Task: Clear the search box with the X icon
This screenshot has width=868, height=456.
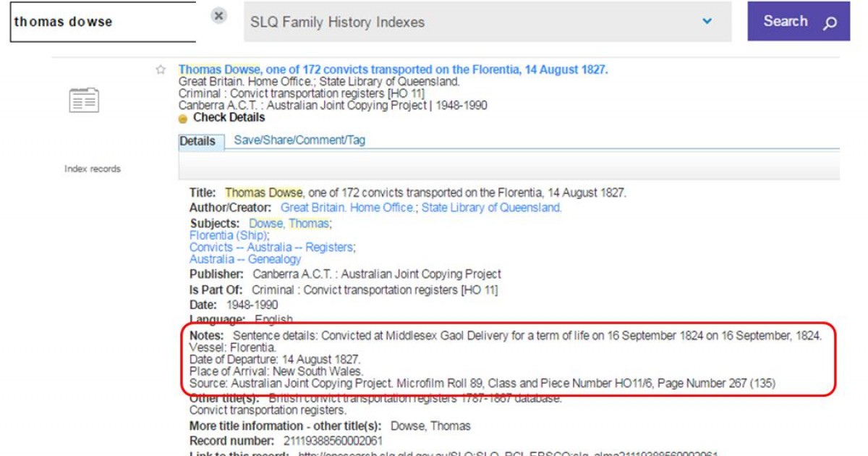Action: coord(219,16)
